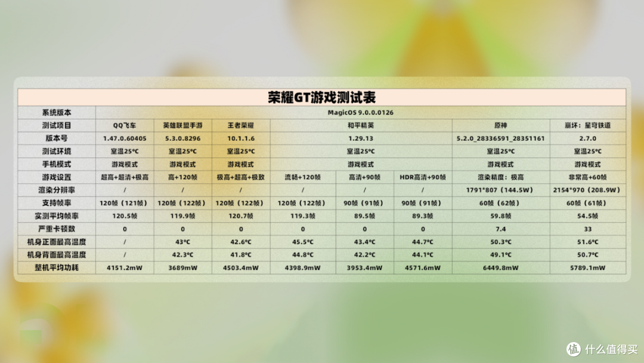
Task: Click power value "4571.6mW"
Action: point(423,267)
